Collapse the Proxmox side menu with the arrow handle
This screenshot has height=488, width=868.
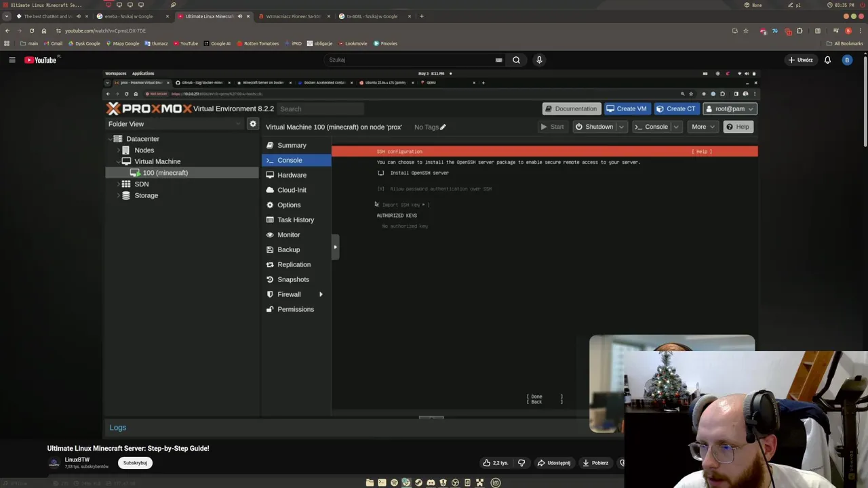[335, 247]
